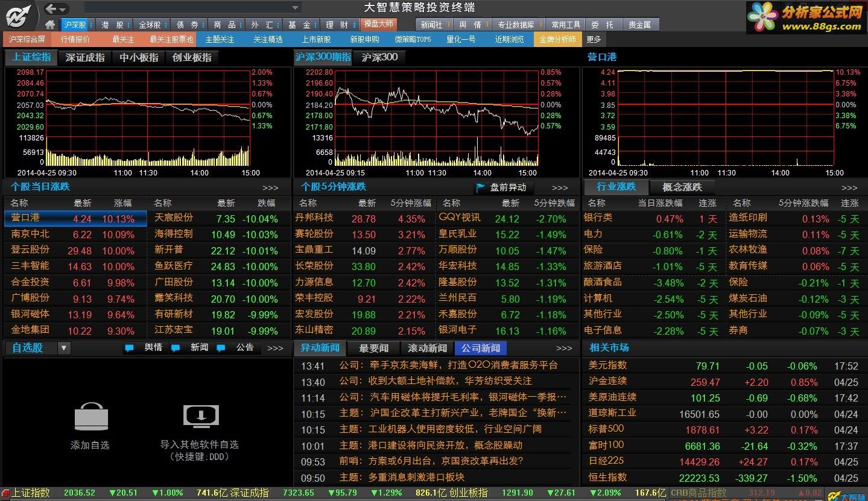The height and width of the screenshot is (501, 868).
Task: Switch to the 创业板指 chart tab
Action: tap(192, 58)
